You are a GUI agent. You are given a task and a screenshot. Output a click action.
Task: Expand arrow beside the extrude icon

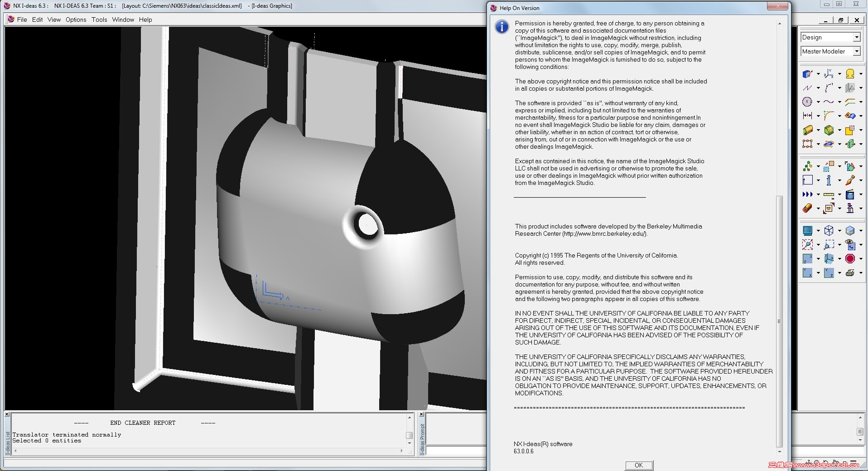pos(818,131)
